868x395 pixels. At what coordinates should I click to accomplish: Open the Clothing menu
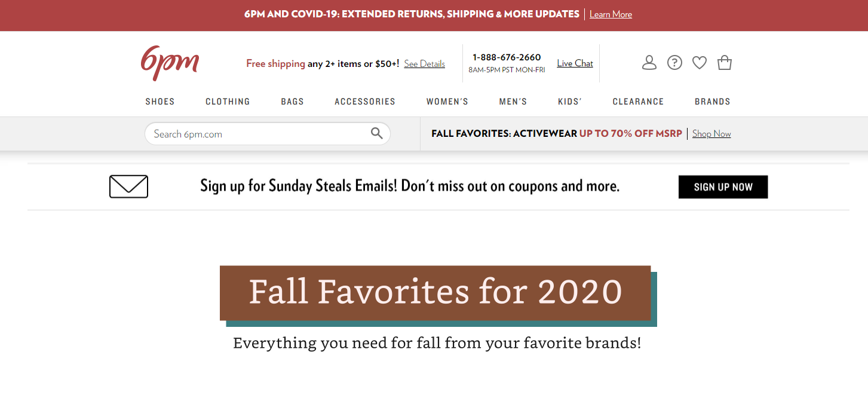[x=228, y=102]
